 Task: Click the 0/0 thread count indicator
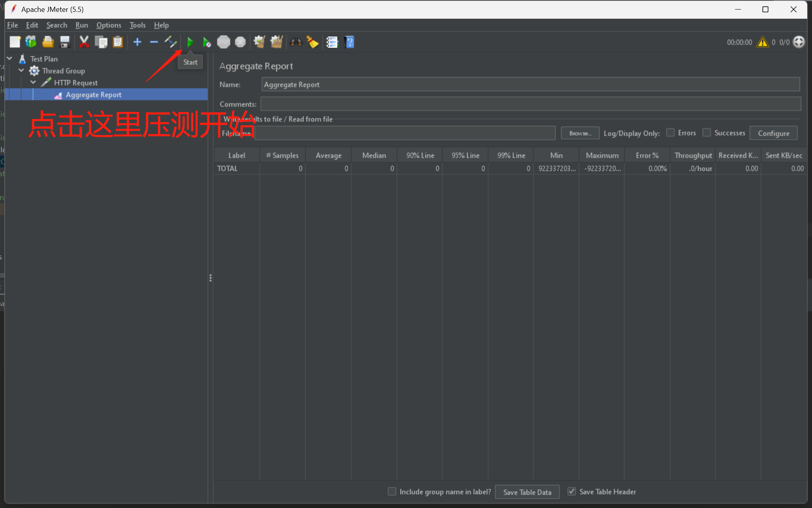coord(784,42)
